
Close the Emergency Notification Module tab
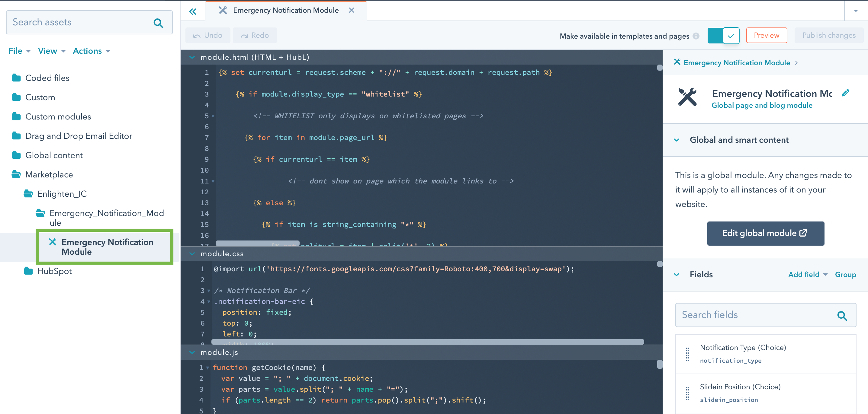352,10
